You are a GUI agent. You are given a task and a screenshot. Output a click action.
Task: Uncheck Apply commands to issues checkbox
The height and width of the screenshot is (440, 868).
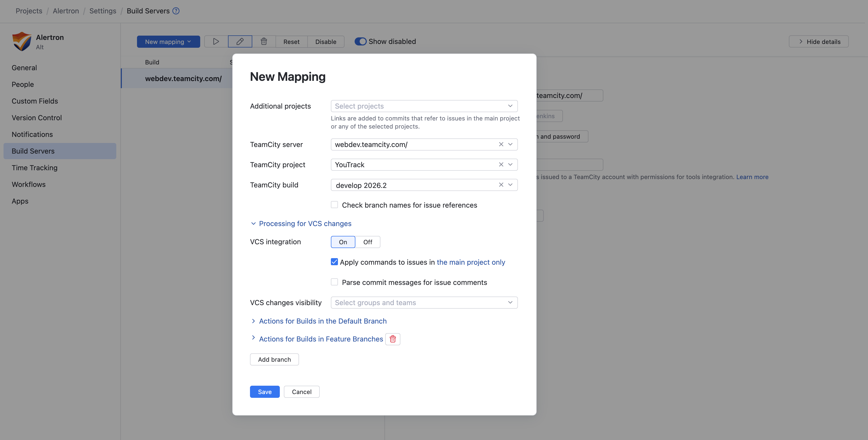point(334,262)
